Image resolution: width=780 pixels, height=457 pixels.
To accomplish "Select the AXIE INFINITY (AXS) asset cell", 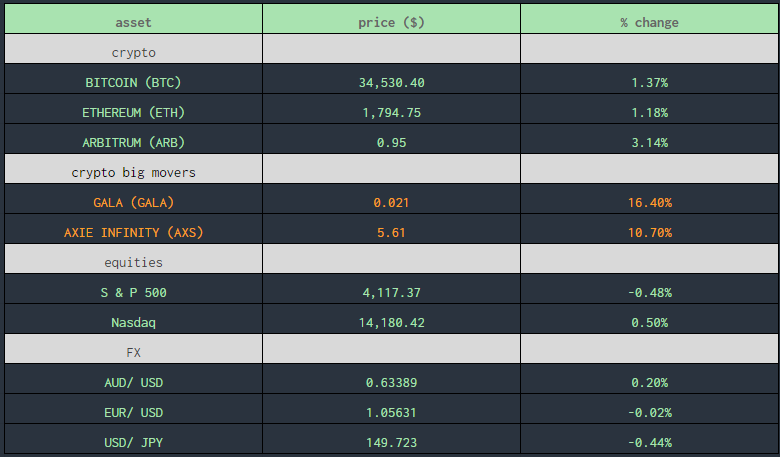I will [133, 229].
